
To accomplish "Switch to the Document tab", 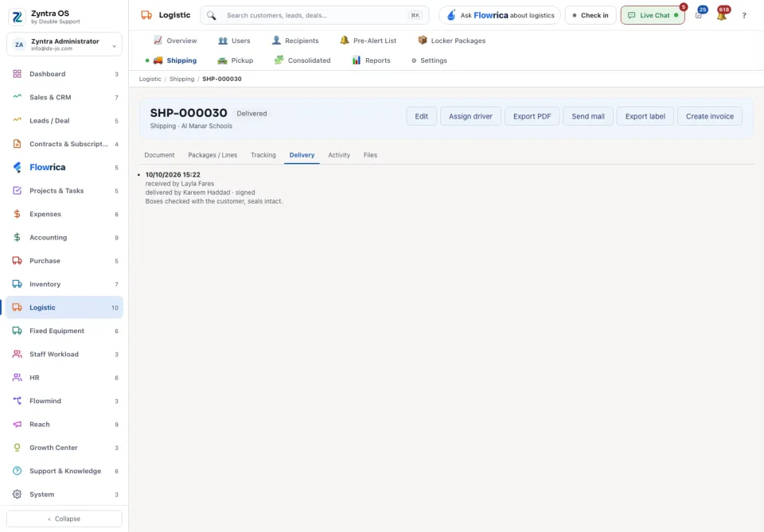I will point(159,155).
